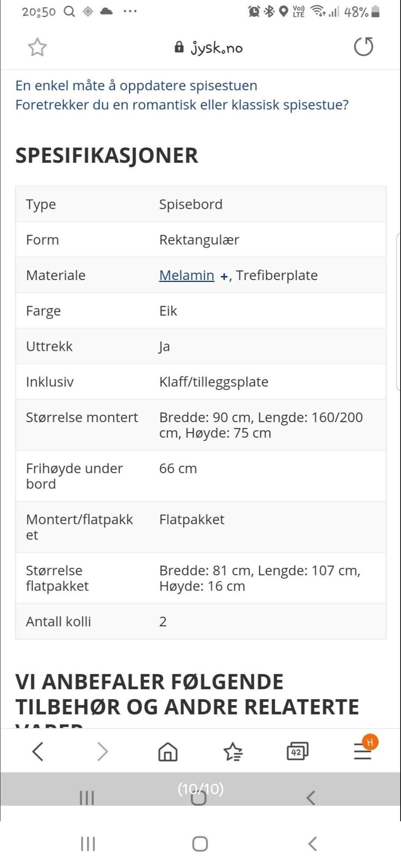Tap the three-dot overflow in the status bar

(x=130, y=11)
